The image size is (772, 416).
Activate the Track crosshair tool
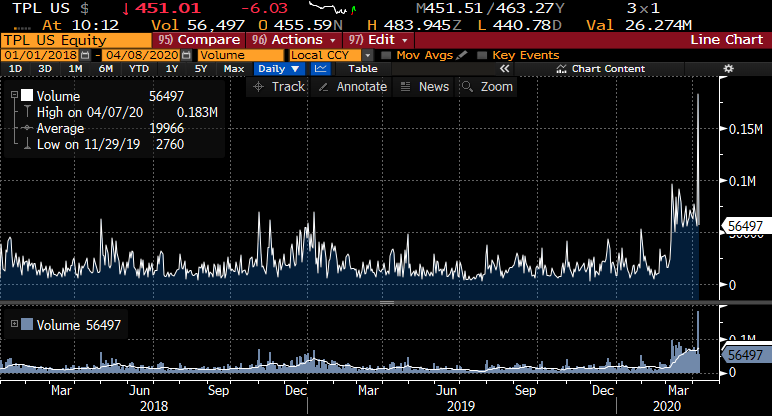[x=279, y=87]
